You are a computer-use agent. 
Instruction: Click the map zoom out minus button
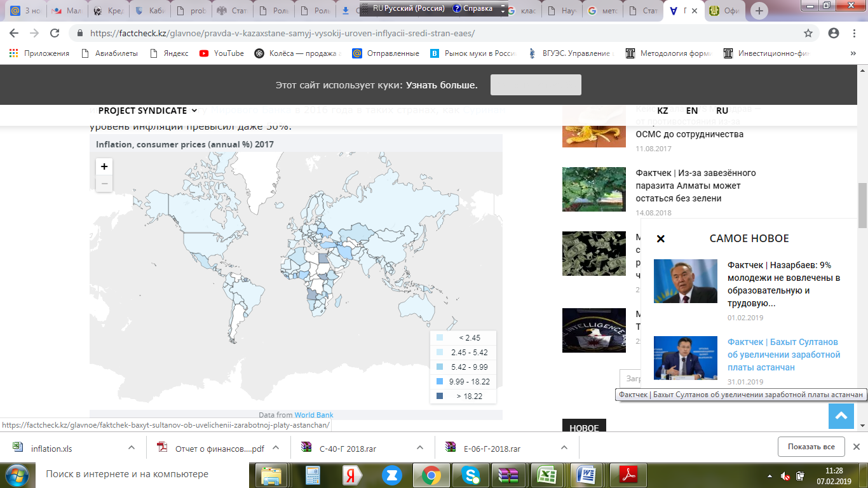point(104,184)
